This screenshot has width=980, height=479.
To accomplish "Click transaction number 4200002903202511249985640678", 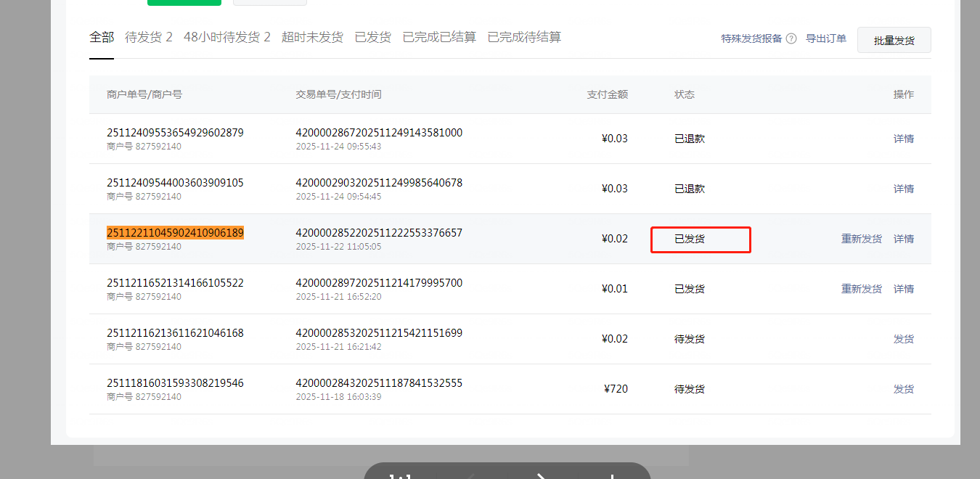I will click(x=379, y=183).
